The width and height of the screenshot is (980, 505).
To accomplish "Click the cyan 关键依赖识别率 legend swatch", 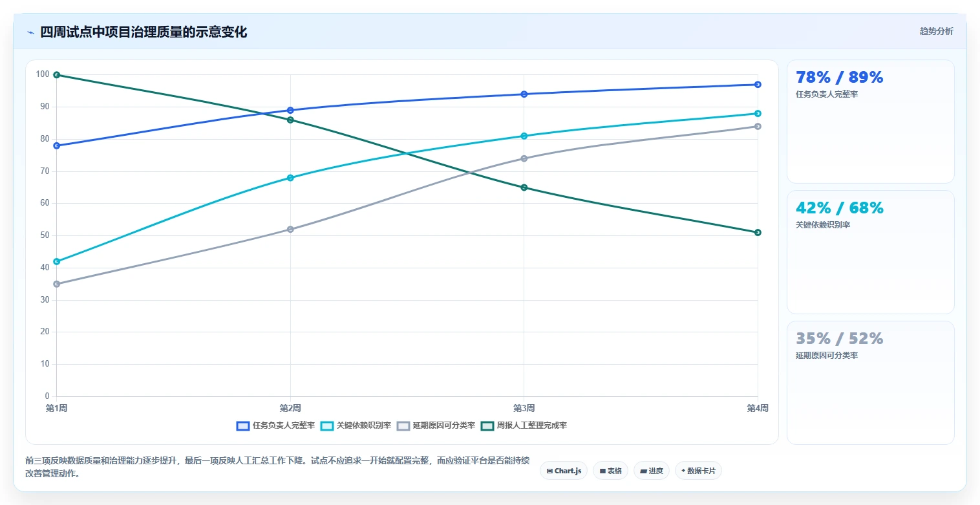I will pos(327,425).
